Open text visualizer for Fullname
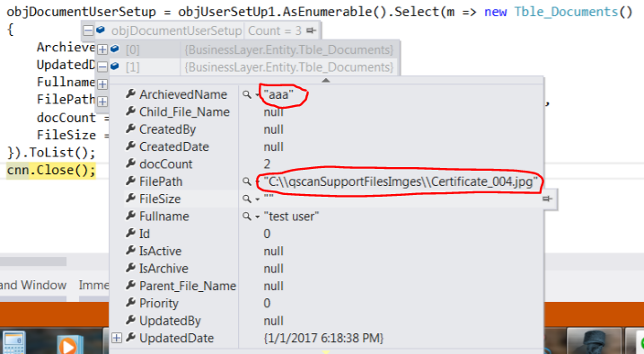Image resolution: width=644 pixels, height=354 pixels. tap(246, 216)
